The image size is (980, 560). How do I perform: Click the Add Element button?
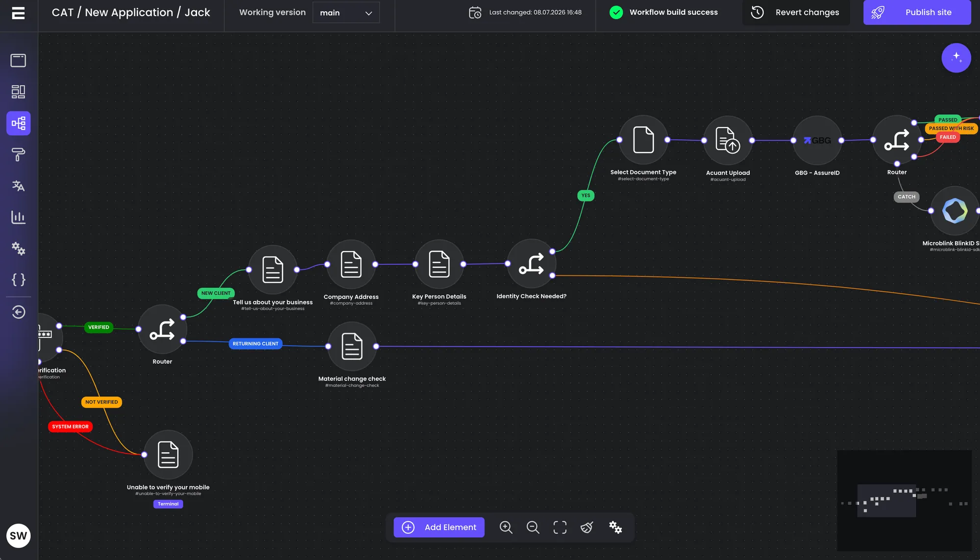click(439, 527)
